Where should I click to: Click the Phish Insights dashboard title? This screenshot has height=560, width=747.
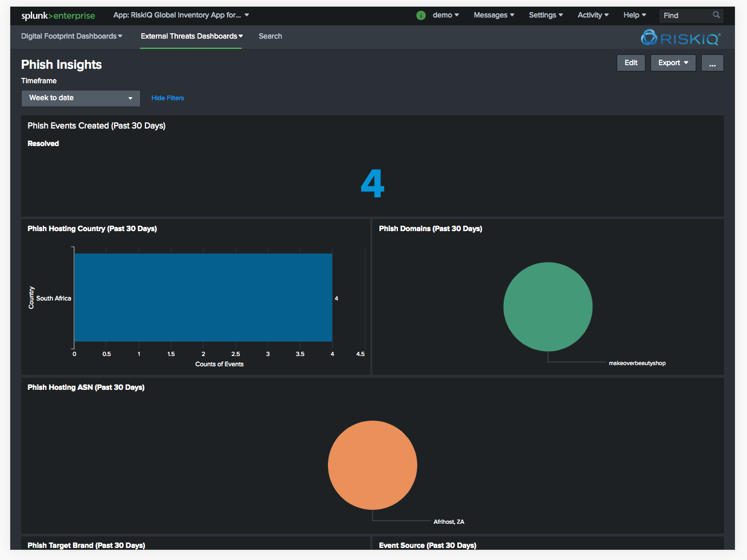click(62, 65)
